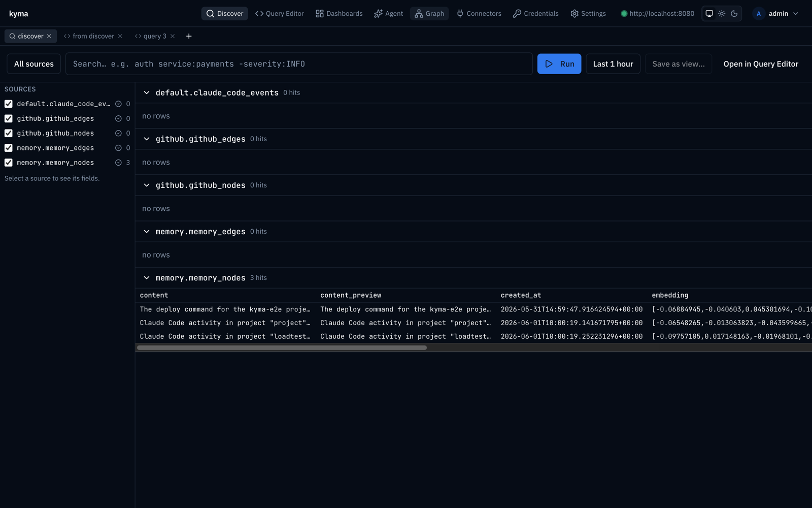Click status icon beside github.github_edges
The image size is (812, 508).
[118, 118]
